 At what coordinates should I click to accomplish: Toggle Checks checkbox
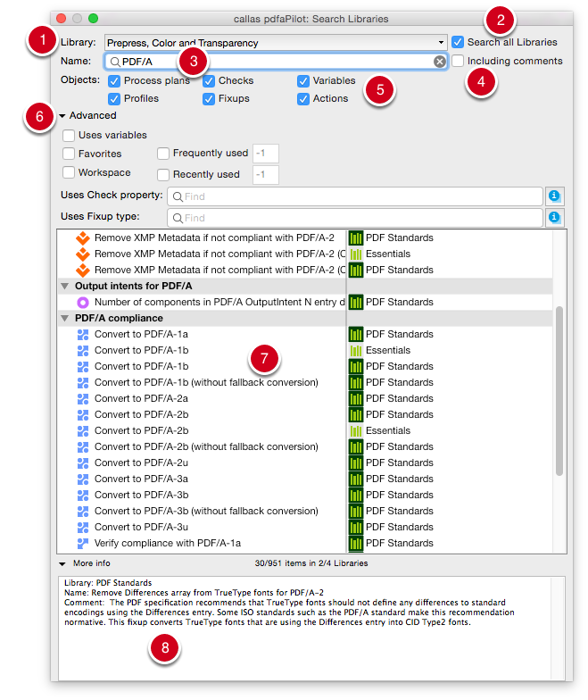[209, 80]
